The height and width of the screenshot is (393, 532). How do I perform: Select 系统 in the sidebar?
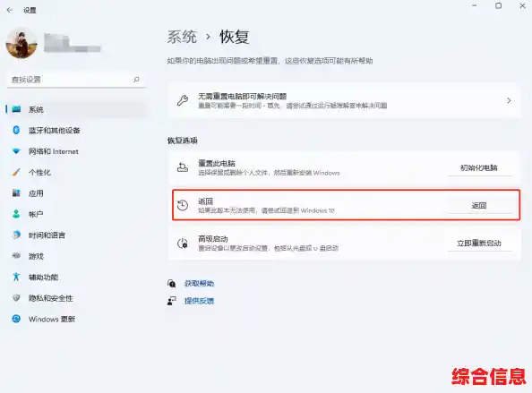click(75, 109)
